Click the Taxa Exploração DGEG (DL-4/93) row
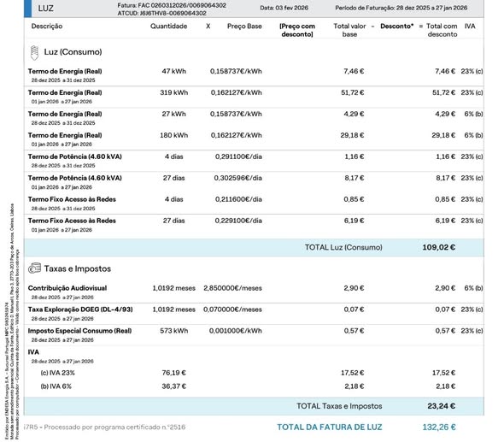This screenshot has width=504, height=442. coord(254,313)
